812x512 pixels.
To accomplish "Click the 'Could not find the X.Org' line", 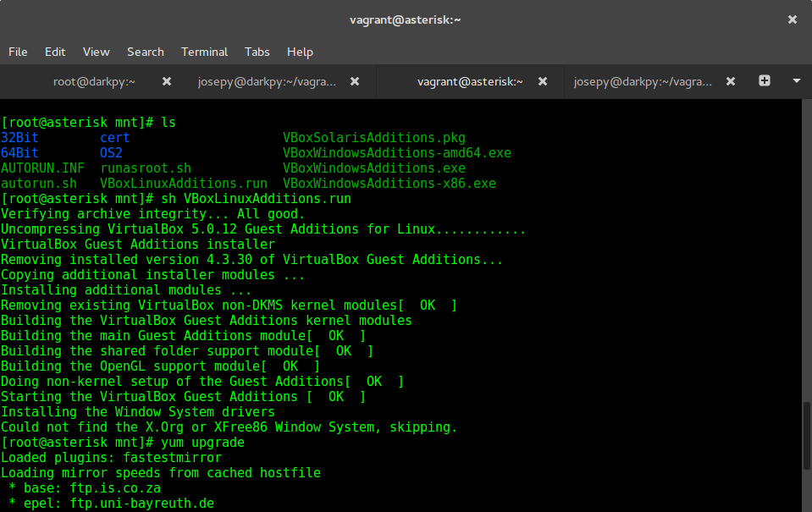I will (x=229, y=427).
